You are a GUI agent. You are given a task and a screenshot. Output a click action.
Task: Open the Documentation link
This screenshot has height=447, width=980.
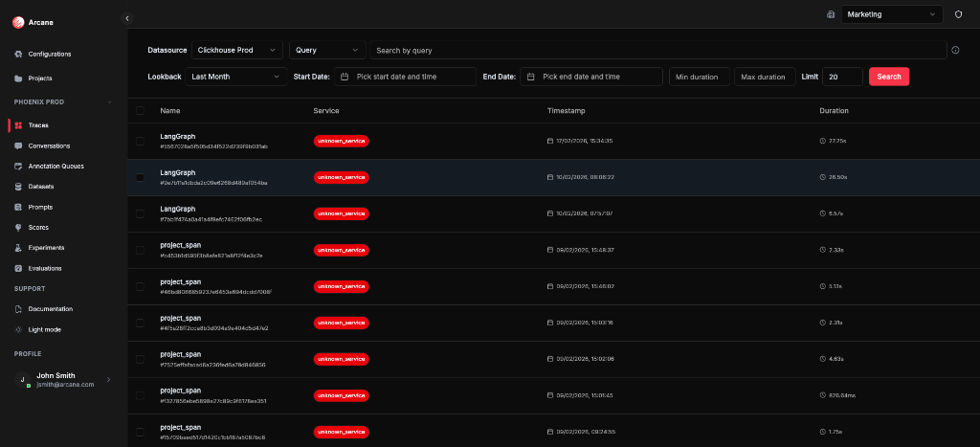pyautogui.click(x=50, y=309)
